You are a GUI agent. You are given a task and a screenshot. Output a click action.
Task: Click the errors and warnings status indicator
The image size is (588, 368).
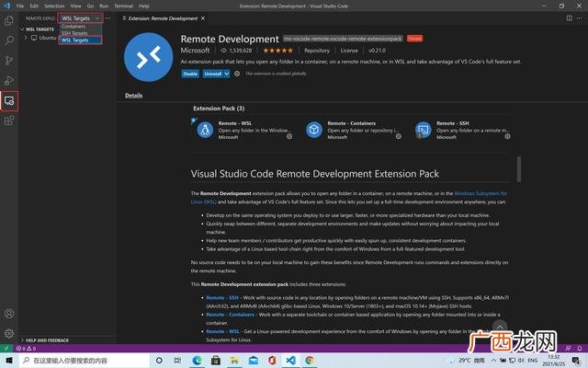(x=27, y=349)
